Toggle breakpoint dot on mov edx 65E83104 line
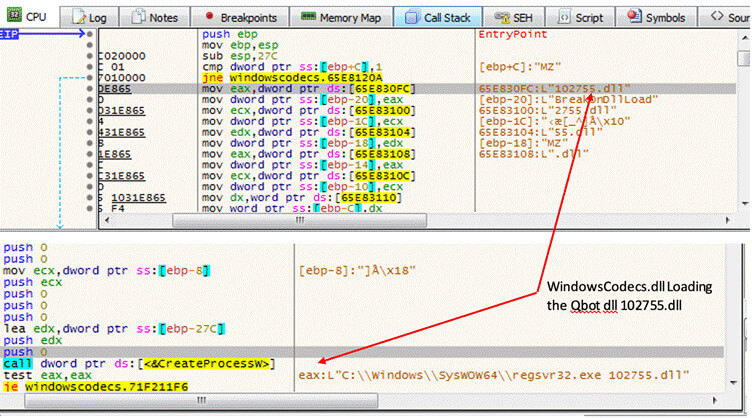Image resolution: width=752 pixels, height=418 pixels. click(89, 132)
